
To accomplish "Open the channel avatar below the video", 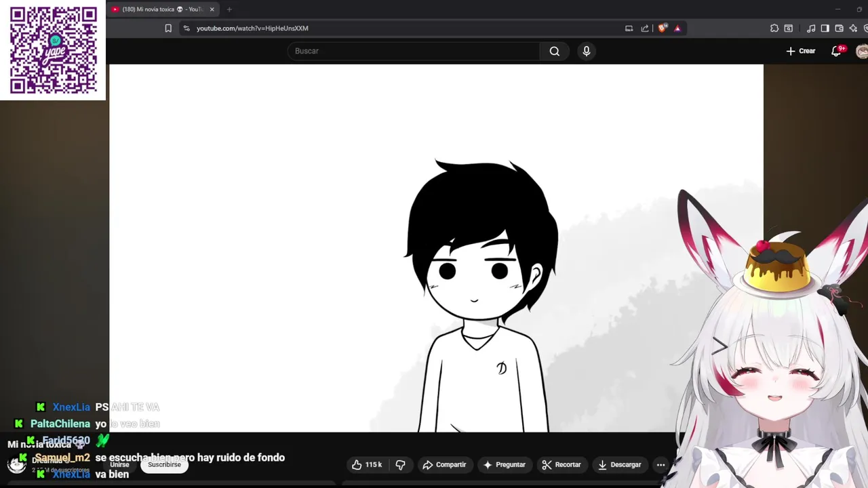I will click(16, 464).
